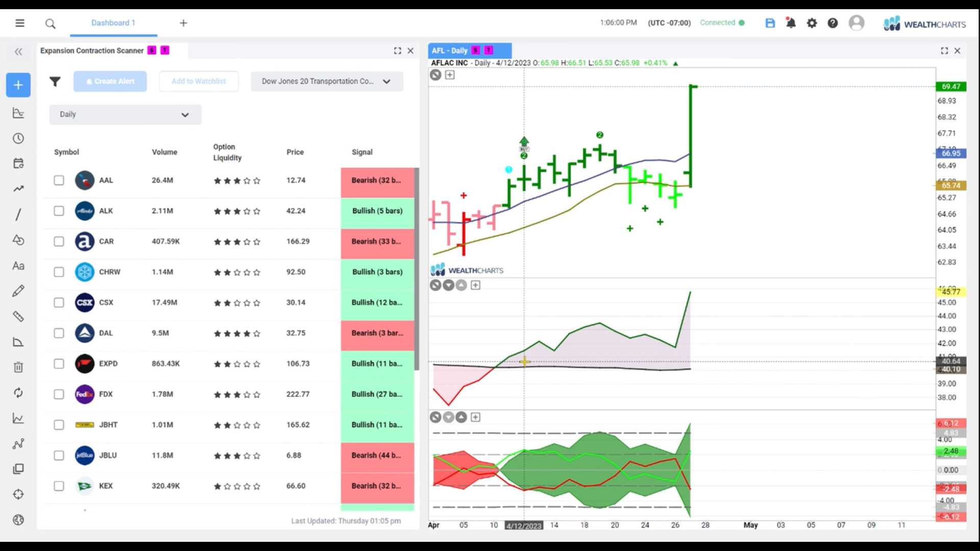
Task: Expand the AFLAC INC legend arrow
Action: coord(675,63)
